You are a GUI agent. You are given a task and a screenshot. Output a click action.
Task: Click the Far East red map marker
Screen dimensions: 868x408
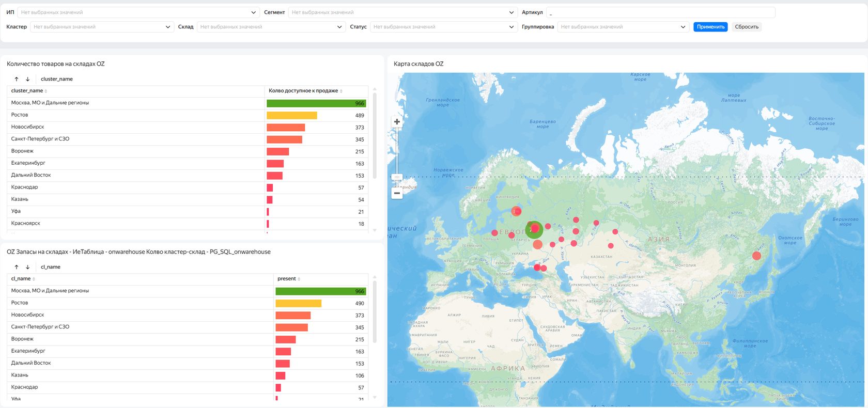tap(756, 255)
